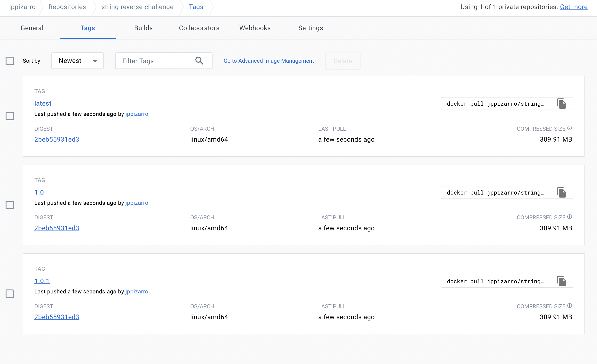Screen dimensions: 597x364
Task: Click compressed size info icon for 1.0.1 tag
Action: [x=569, y=306]
